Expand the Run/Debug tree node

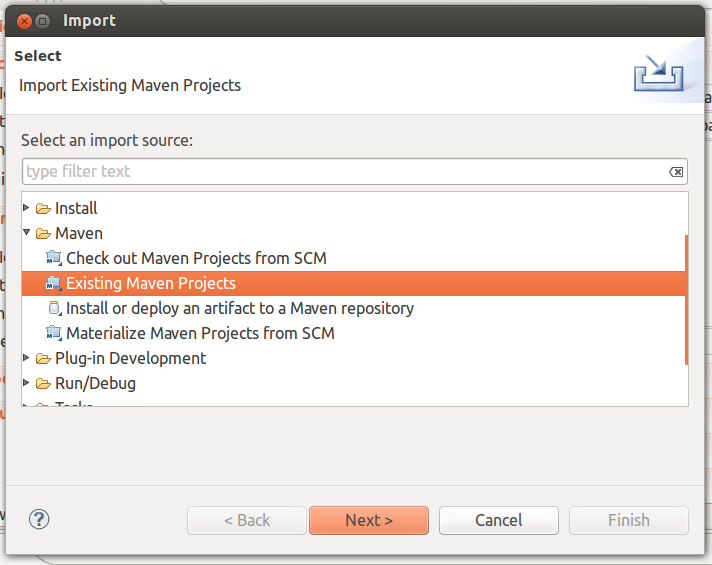click(26, 382)
